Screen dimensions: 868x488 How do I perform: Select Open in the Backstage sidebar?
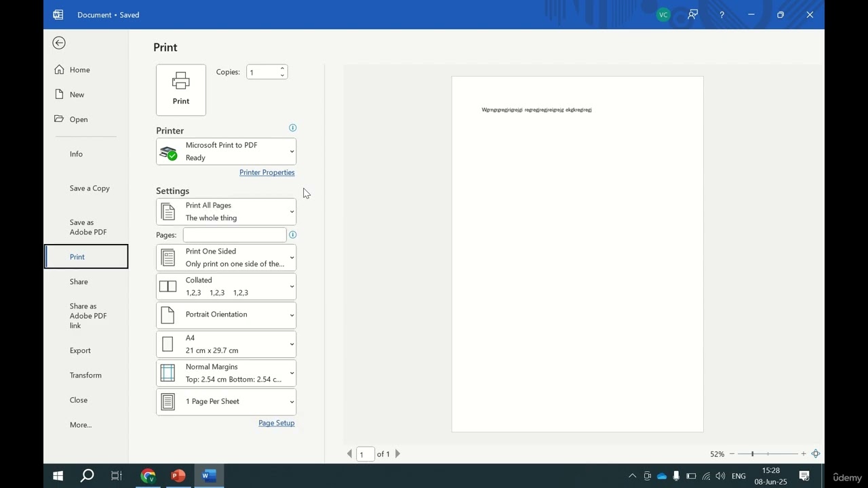click(x=86, y=119)
